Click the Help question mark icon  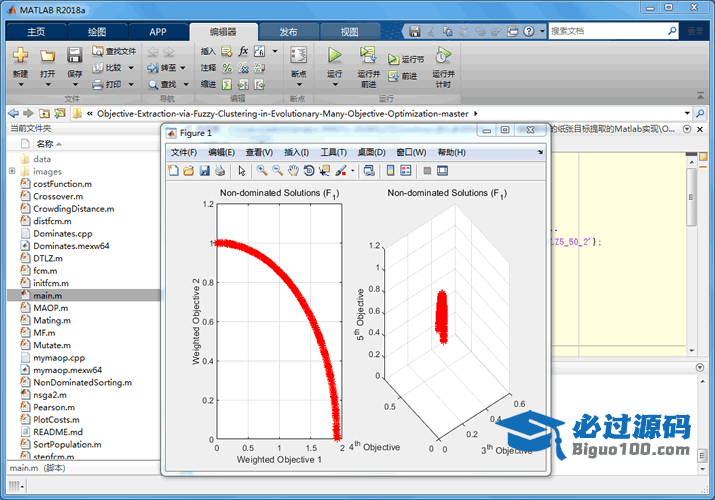(x=528, y=31)
